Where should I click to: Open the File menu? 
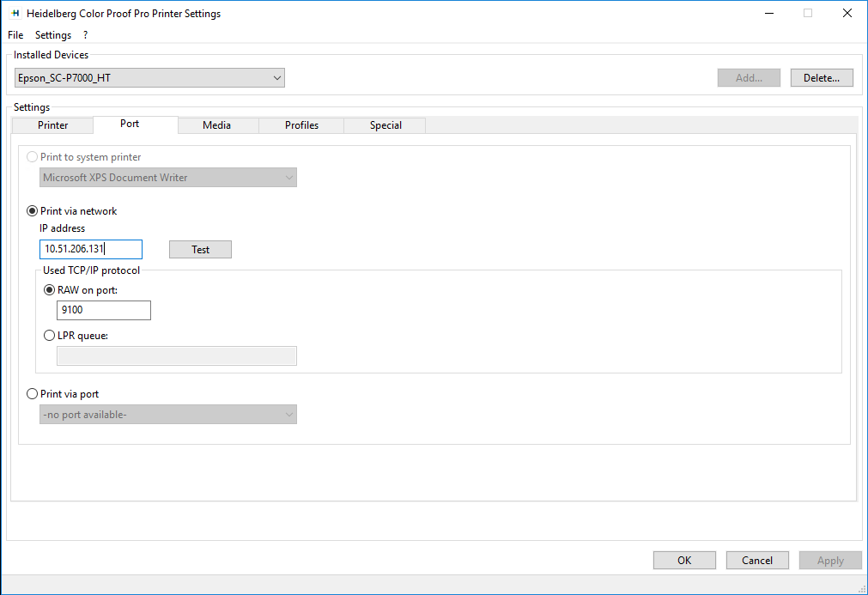click(15, 35)
